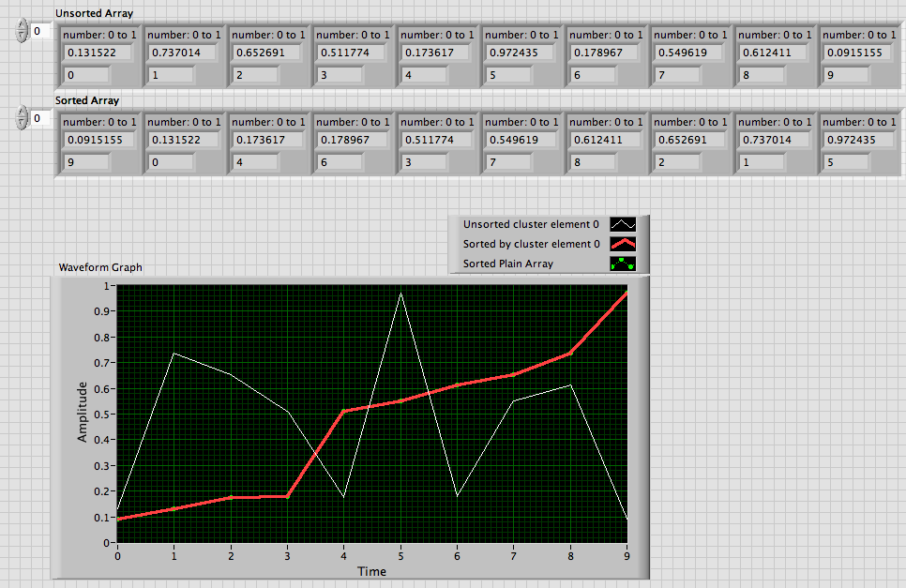
Task: Click the integer field 5 in the Unsorted Array
Action: point(508,75)
